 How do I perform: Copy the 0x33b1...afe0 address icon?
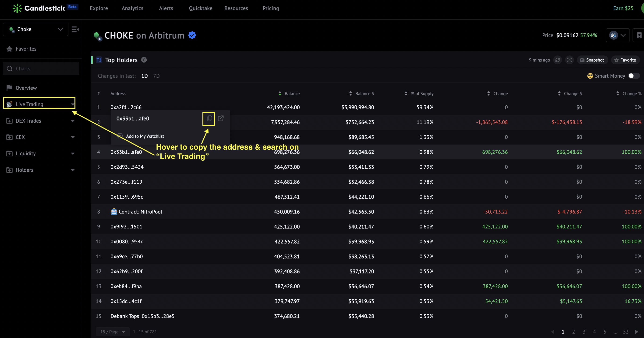coord(209,118)
